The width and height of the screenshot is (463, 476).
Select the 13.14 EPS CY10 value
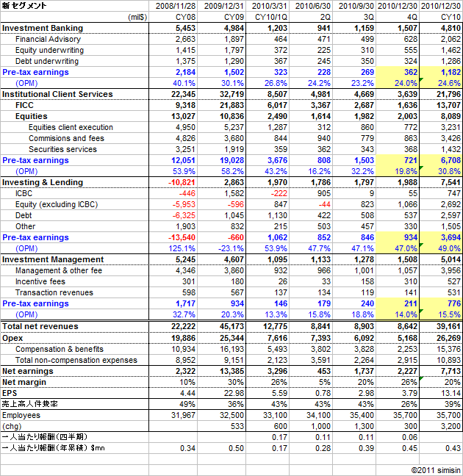451,393
